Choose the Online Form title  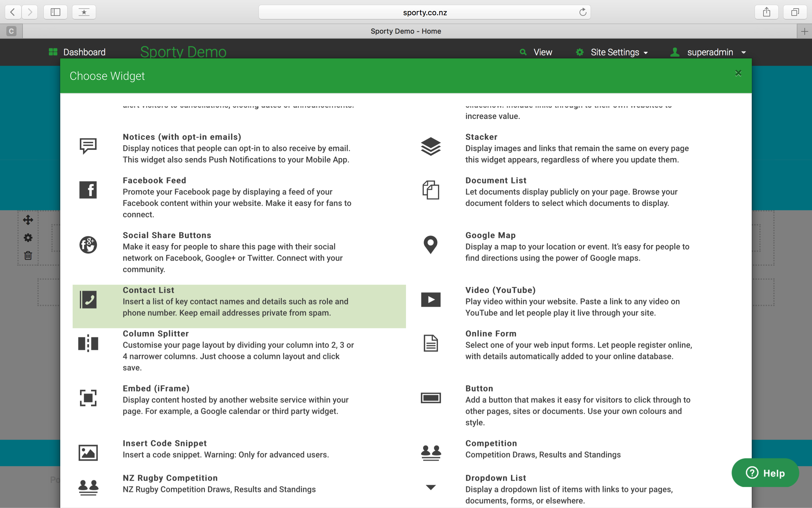point(491,334)
